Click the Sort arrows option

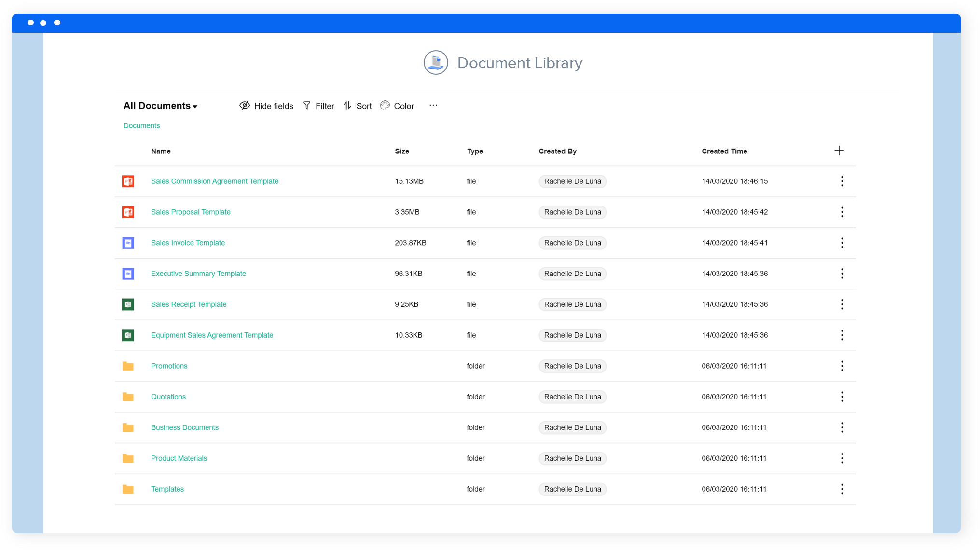[358, 106]
